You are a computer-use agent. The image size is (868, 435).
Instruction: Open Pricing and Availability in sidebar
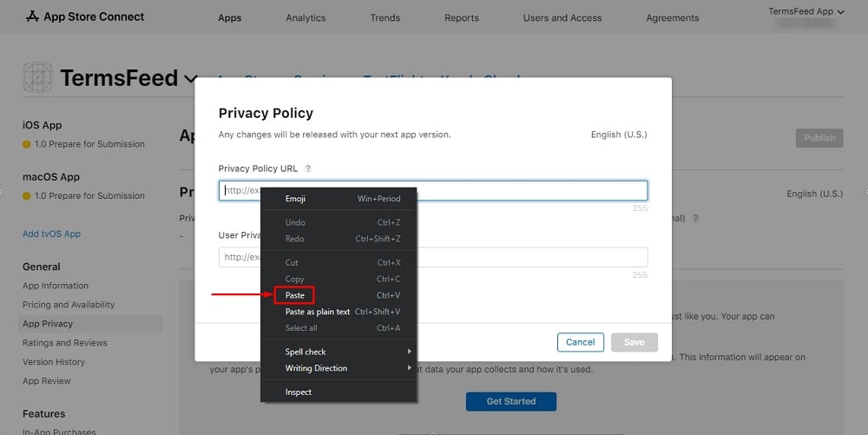tap(69, 305)
